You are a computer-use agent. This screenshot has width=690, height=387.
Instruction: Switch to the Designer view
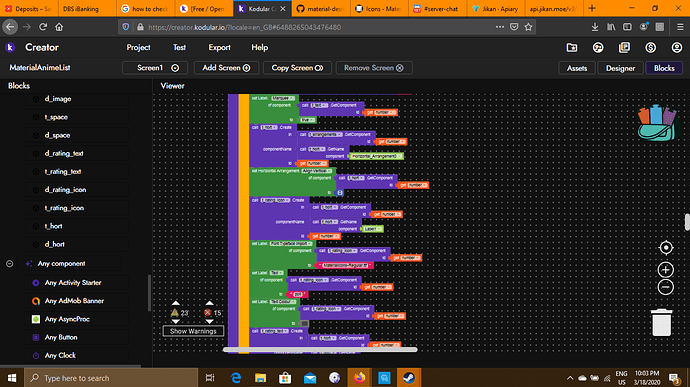(620, 68)
